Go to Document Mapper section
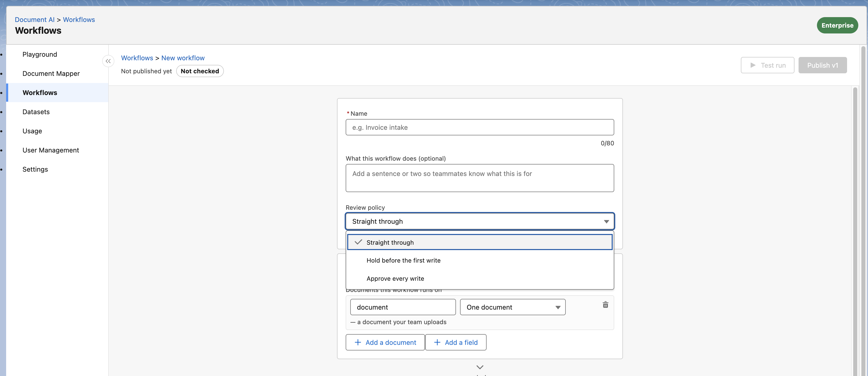Screen dimensions: 868x376 click(51, 74)
